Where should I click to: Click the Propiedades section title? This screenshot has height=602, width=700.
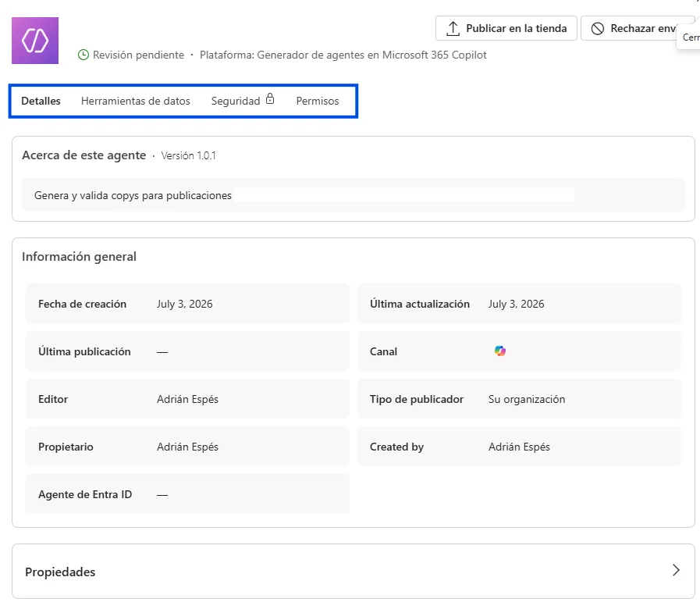[60, 572]
